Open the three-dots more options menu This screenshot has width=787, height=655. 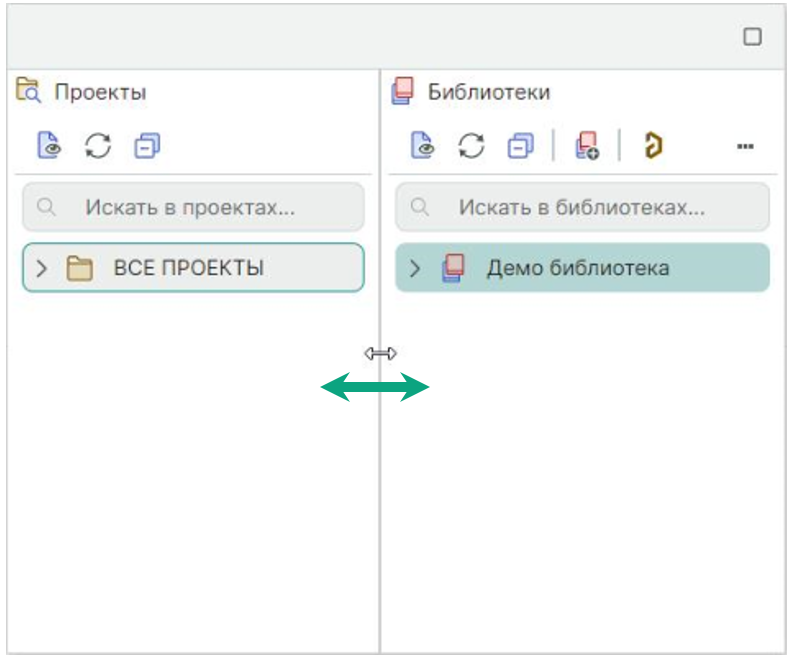click(x=745, y=147)
